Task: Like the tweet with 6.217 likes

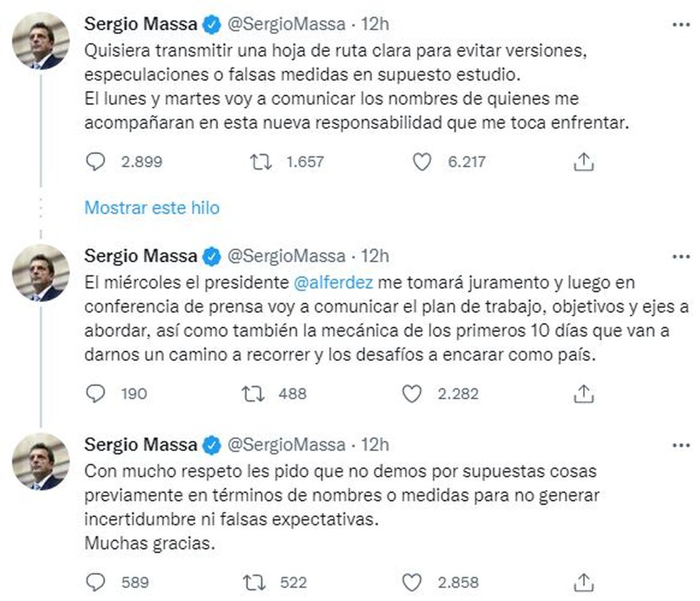Action: click(422, 161)
